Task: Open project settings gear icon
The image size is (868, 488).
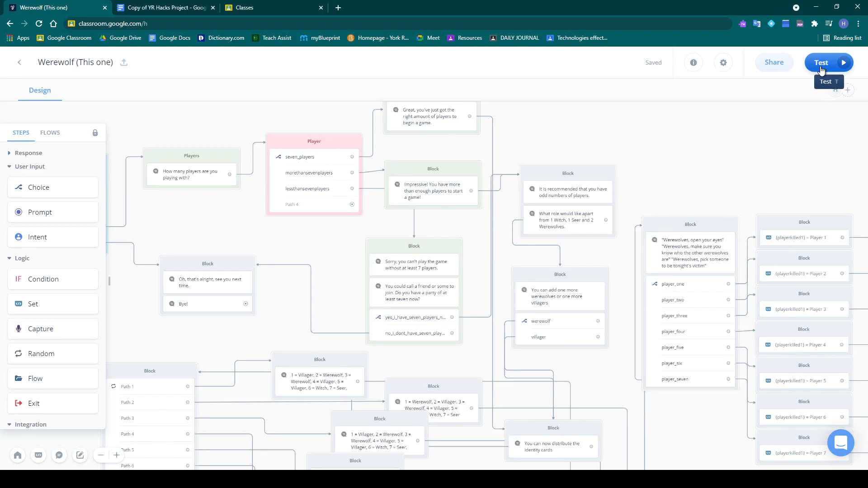Action: pos(723,62)
